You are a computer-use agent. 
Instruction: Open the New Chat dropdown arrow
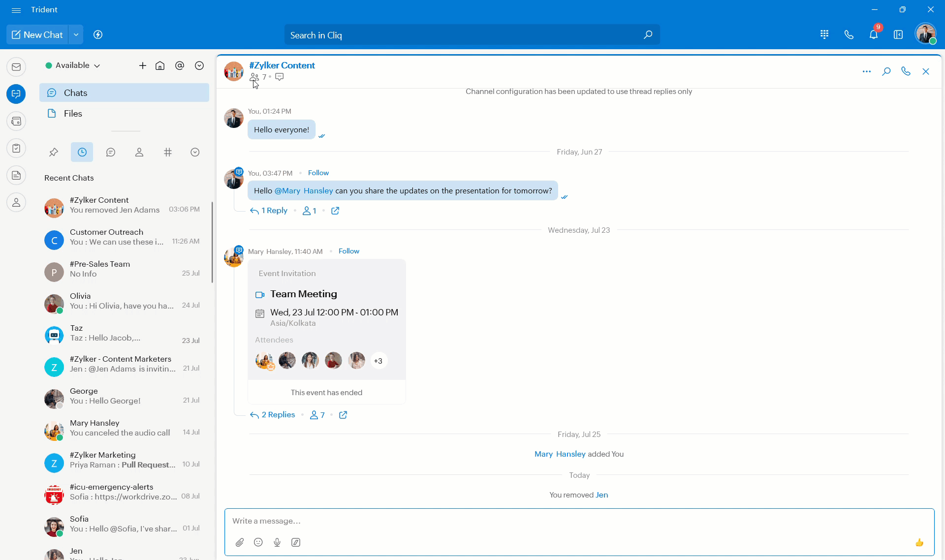click(76, 34)
